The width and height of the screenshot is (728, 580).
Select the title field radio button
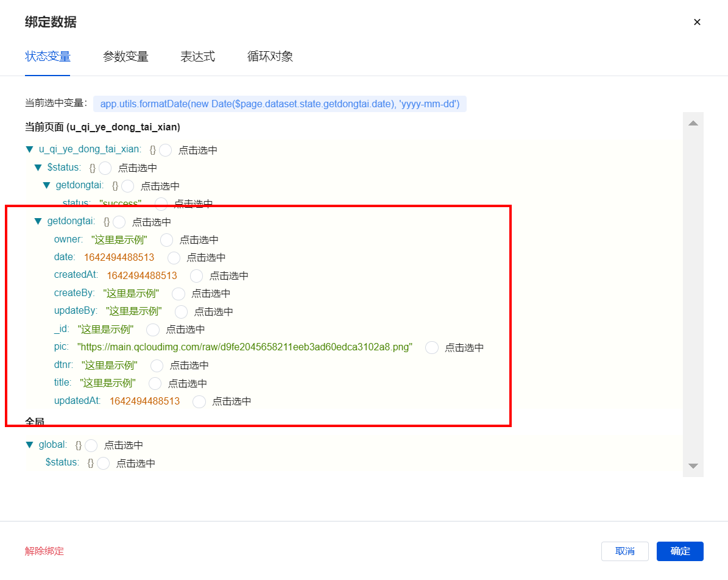pyautogui.click(x=155, y=383)
